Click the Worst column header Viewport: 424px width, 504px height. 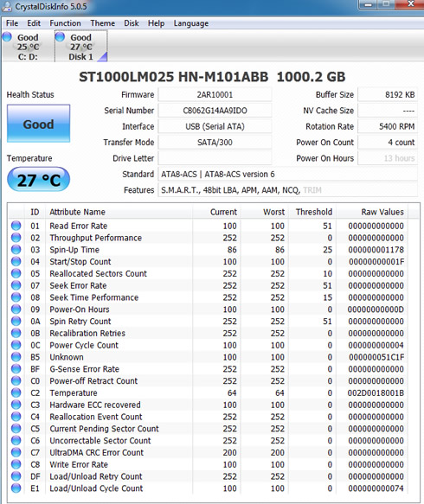(x=264, y=212)
